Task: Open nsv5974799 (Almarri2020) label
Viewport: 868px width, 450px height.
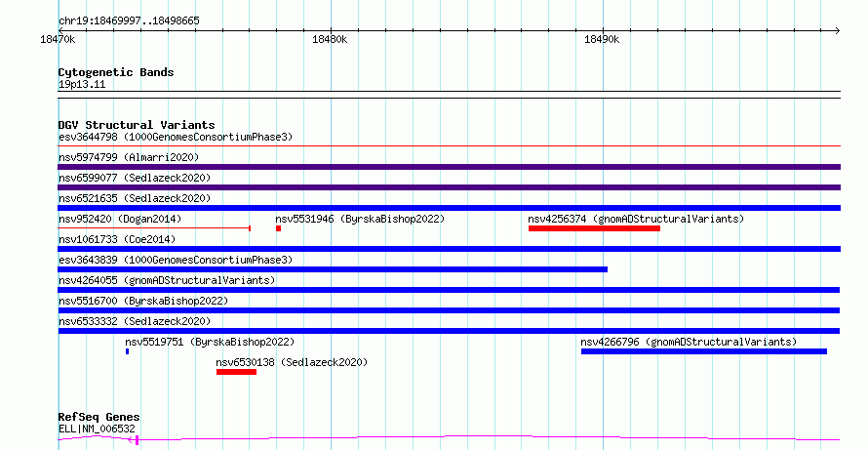Action: pos(129,157)
